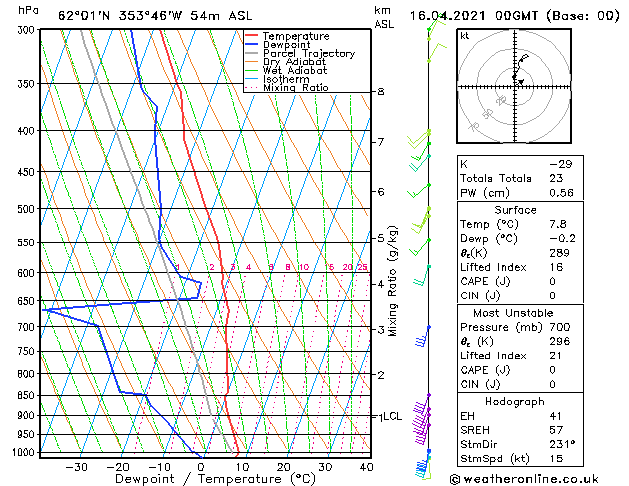The image size is (629, 486).
Task: Click the Isotherm legend label
Action: (286, 79)
